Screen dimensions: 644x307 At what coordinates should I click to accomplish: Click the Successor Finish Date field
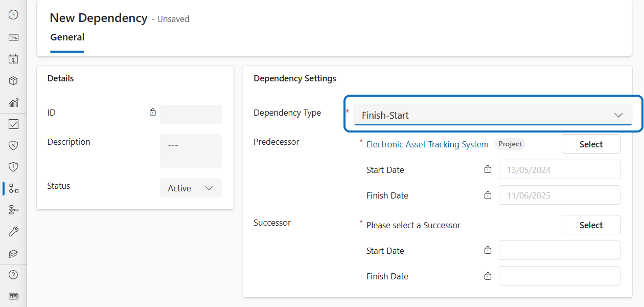click(x=559, y=276)
